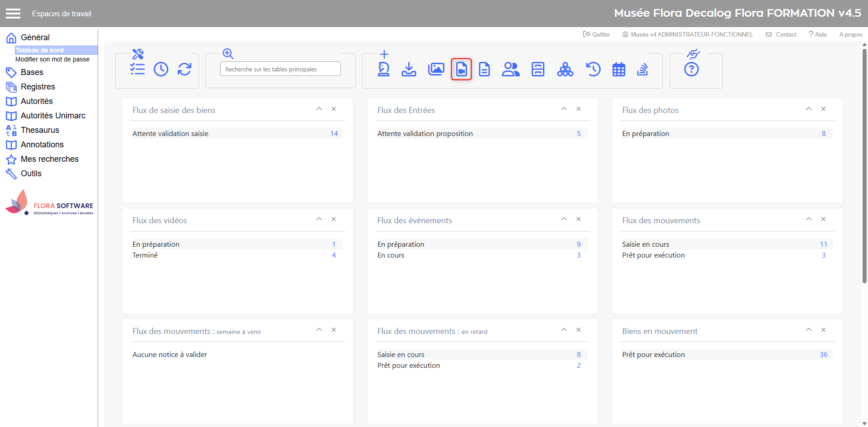Click the download tray entry icon
This screenshot has height=427, width=868.
[409, 69]
